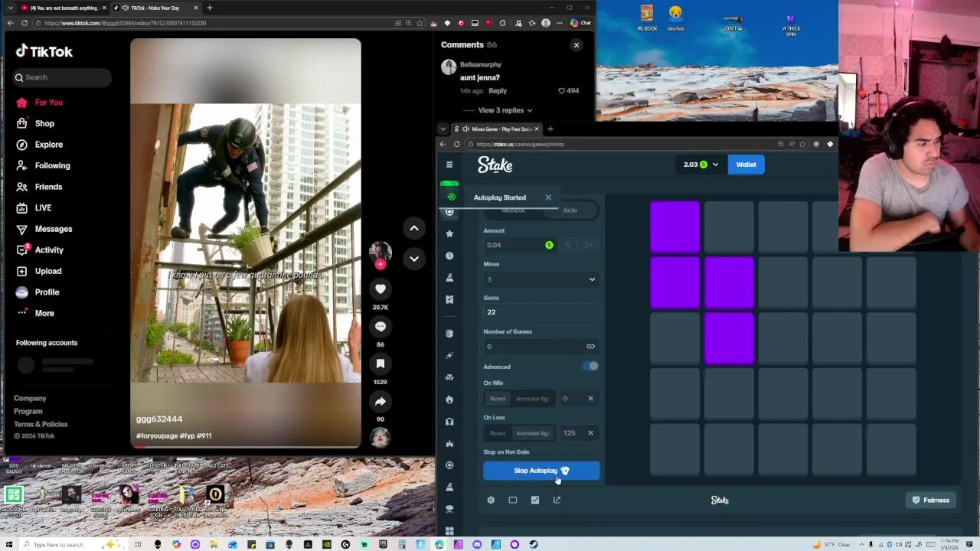980x551 pixels.
Task: Go to previous TikTok video with up arrow
Action: pos(414,228)
